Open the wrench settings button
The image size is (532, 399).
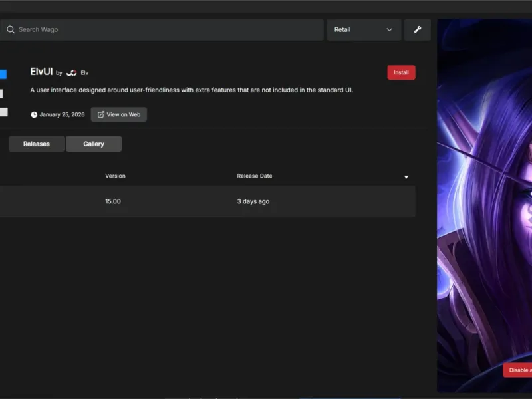(x=418, y=29)
